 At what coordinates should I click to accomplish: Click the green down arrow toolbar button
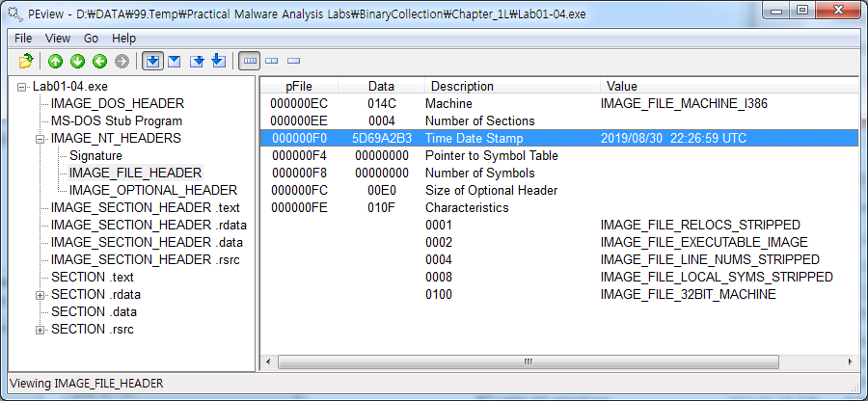point(77,61)
